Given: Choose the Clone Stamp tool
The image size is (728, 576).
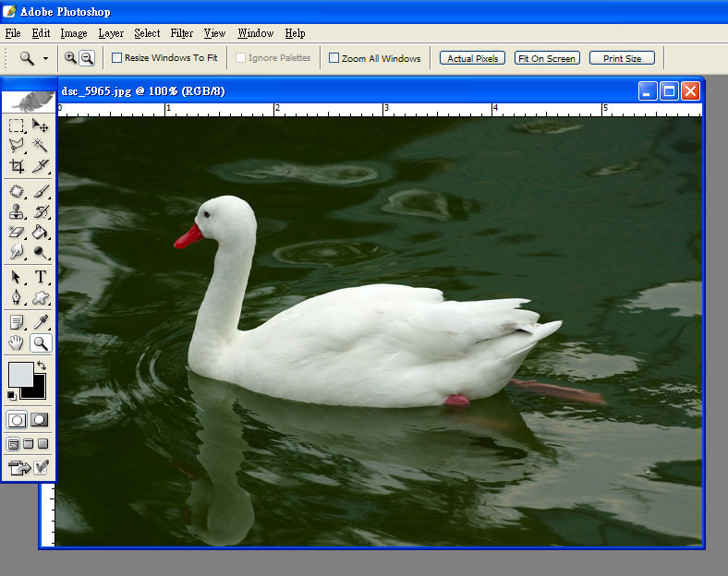Looking at the screenshot, I should point(17,212).
